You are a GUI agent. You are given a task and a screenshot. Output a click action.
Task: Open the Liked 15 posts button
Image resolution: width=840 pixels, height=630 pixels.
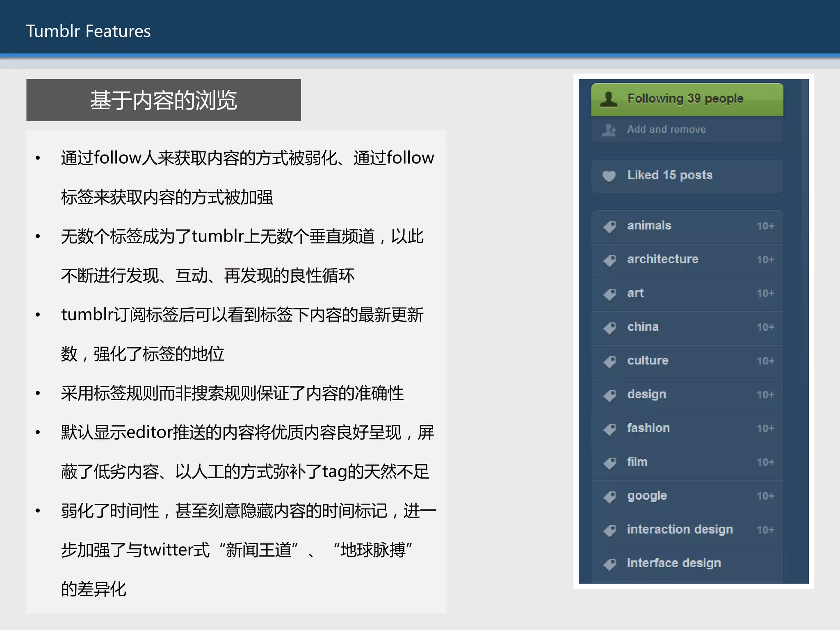pos(687,176)
